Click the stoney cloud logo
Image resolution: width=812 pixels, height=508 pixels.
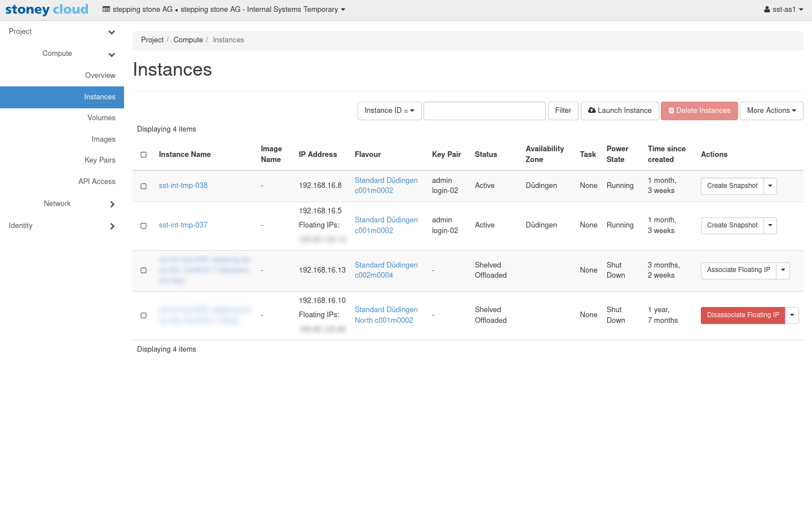click(47, 10)
